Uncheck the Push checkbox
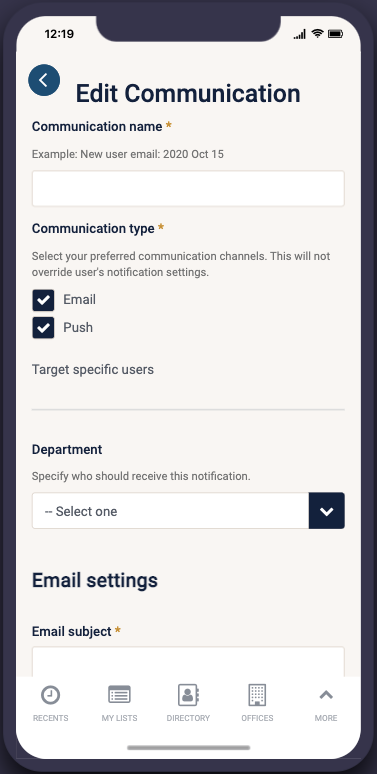This screenshot has width=377, height=774. pos(43,328)
